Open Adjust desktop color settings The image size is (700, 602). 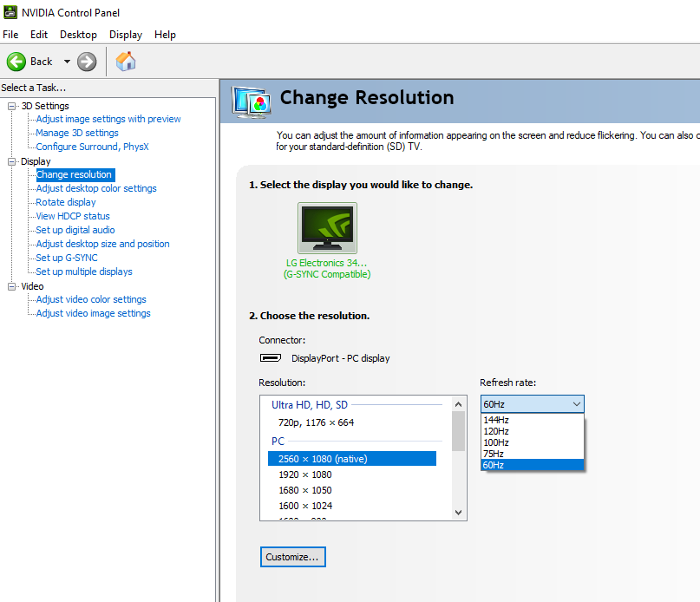click(x=96, y=188)
